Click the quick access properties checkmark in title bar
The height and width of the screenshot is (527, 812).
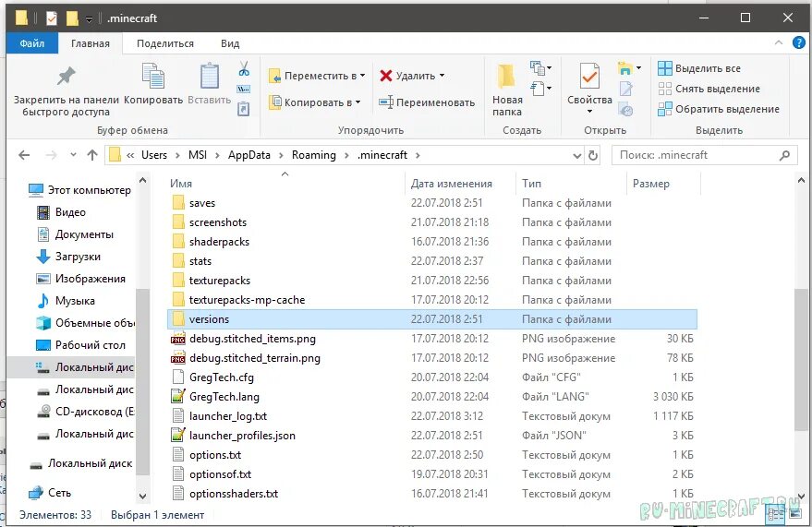pyautogui.click(x=52, y=18)
